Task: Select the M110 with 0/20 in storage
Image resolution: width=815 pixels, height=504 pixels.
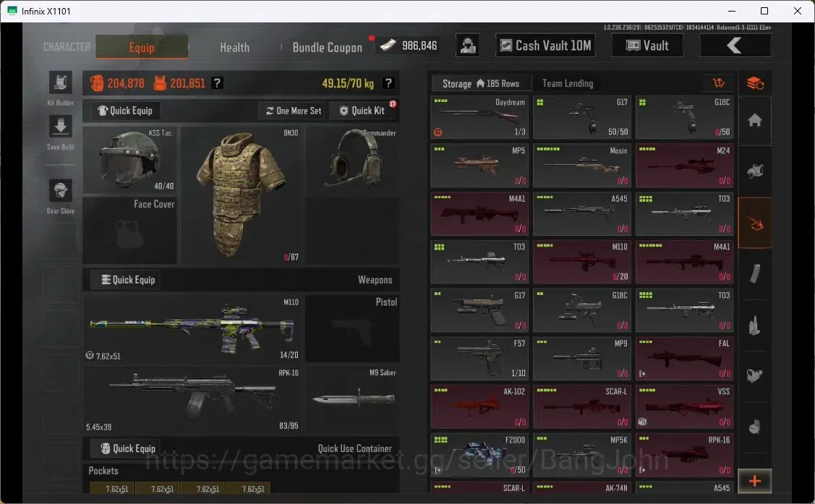Action: click(581, 262)
